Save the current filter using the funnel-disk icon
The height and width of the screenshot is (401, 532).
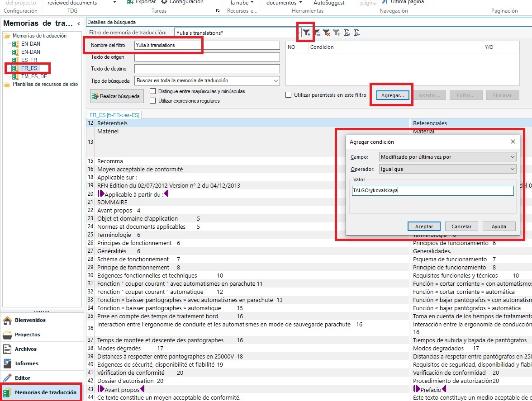318,33
